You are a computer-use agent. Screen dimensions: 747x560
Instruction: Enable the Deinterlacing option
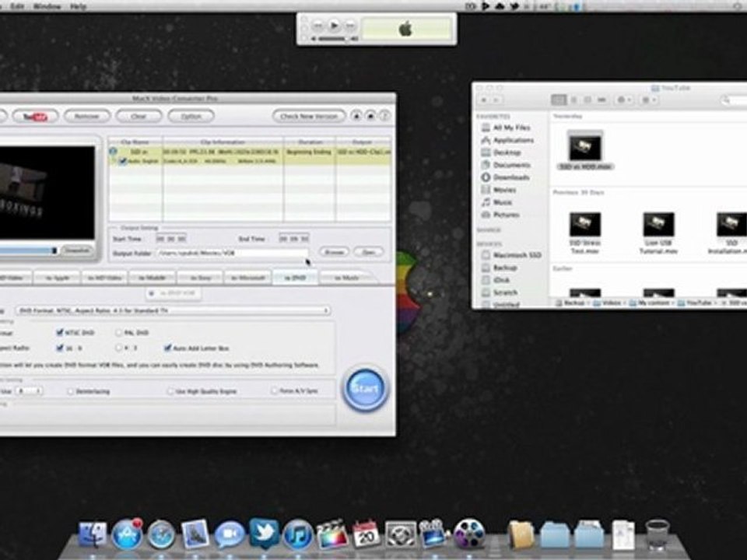(71, 391)
